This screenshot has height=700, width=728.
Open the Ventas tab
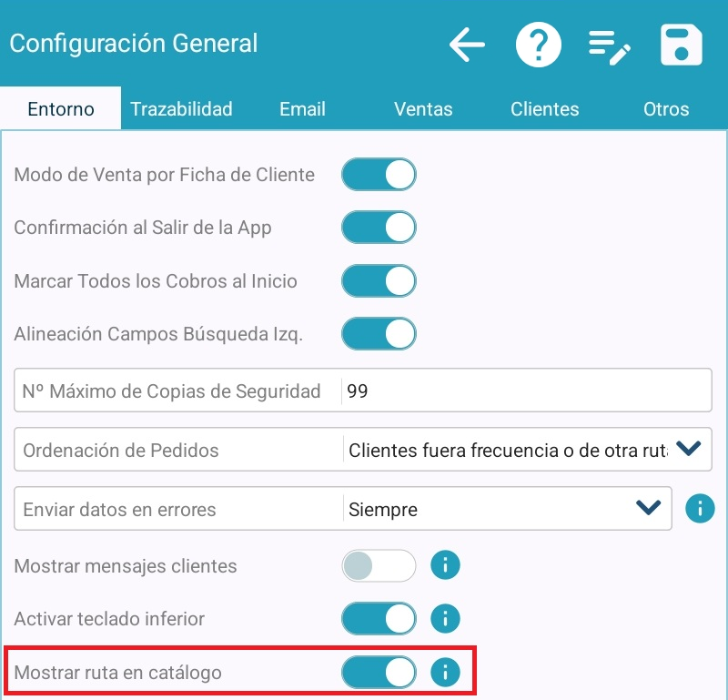point(423,109)
